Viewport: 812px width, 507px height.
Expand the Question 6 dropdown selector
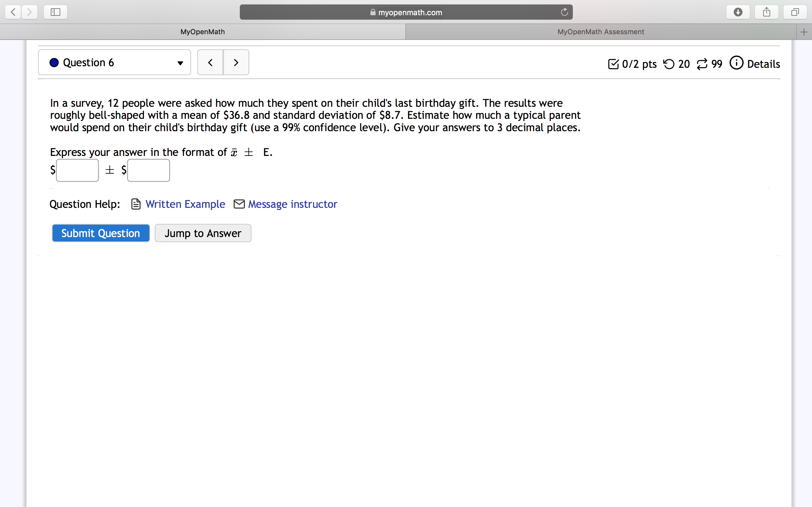click(115, 62)
